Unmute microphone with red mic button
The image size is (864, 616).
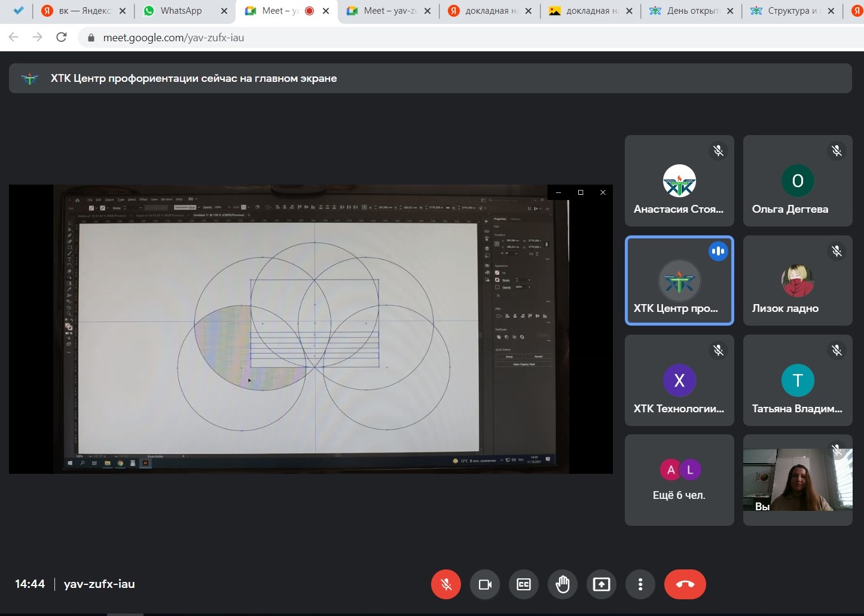coord(445,584)
